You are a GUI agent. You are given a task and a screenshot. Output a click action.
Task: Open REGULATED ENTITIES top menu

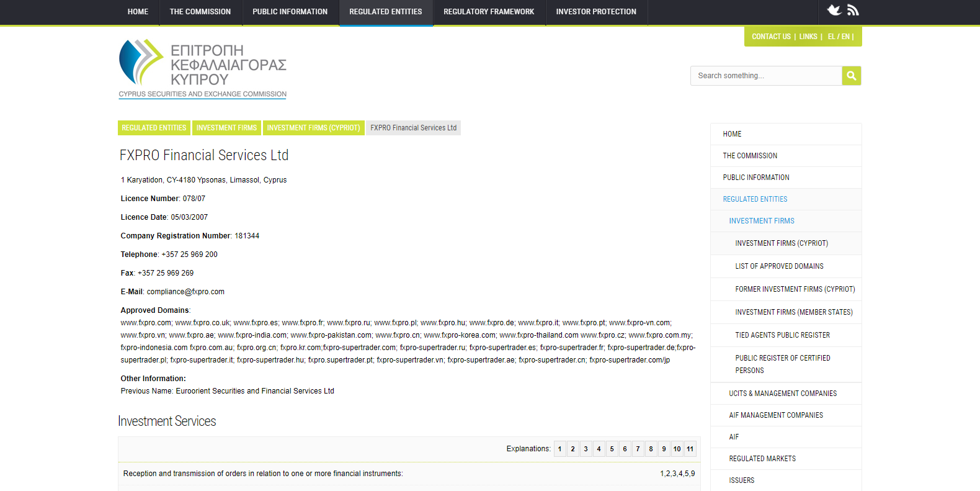click(x=386, y=12)
